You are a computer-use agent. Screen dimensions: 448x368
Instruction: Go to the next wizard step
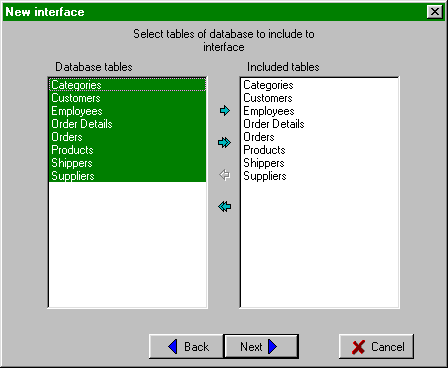click(x=261, y=347)
